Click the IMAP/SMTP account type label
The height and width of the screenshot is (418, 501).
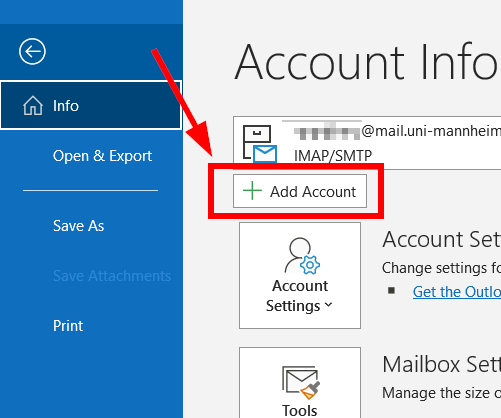[333, 156]
